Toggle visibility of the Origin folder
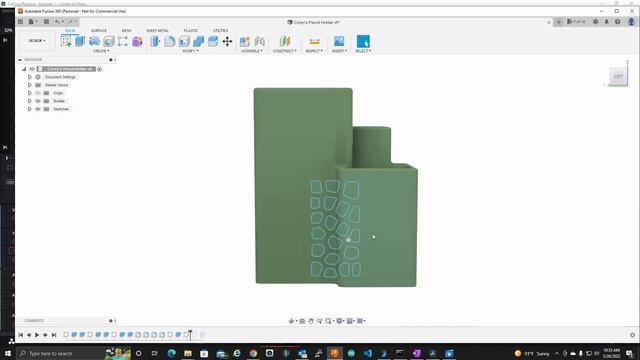The height and width of the screenshot is (360, 640). coord(38,93)
